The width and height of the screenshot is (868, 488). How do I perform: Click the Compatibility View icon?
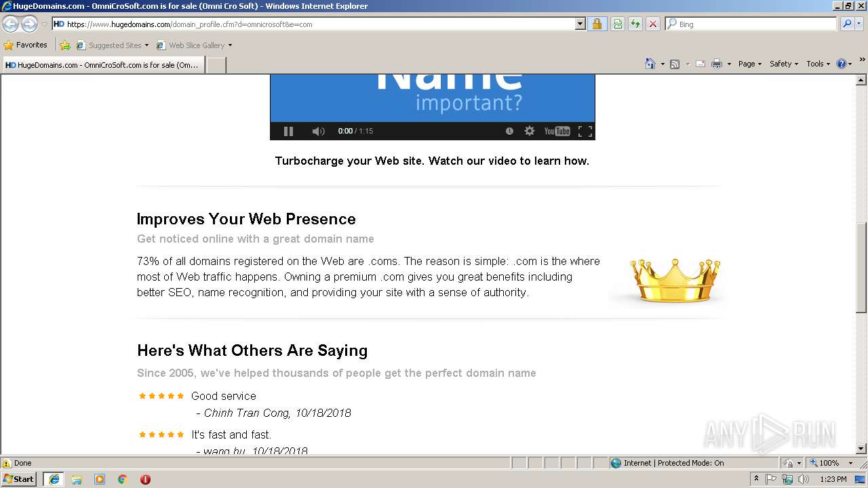coord(618,24)
